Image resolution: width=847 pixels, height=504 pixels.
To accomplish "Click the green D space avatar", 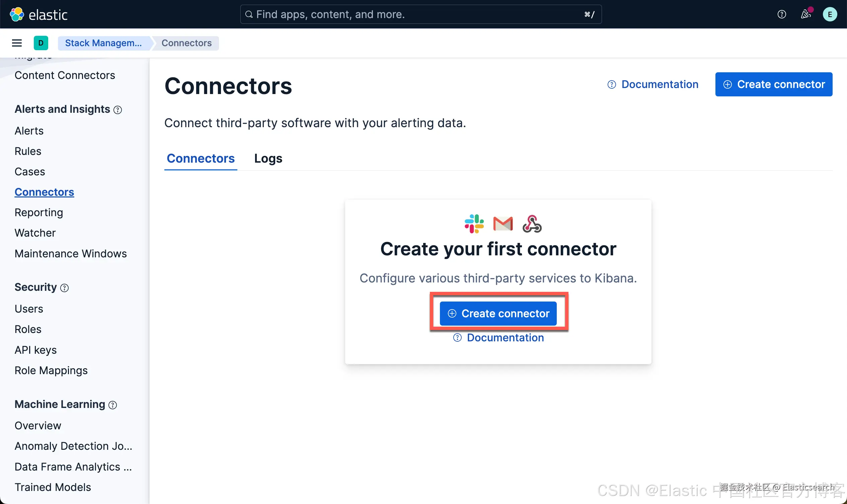I will 41,43.
